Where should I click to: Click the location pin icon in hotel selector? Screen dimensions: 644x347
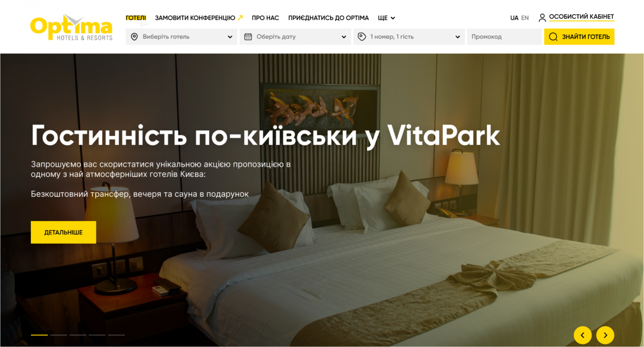(134, 37)
